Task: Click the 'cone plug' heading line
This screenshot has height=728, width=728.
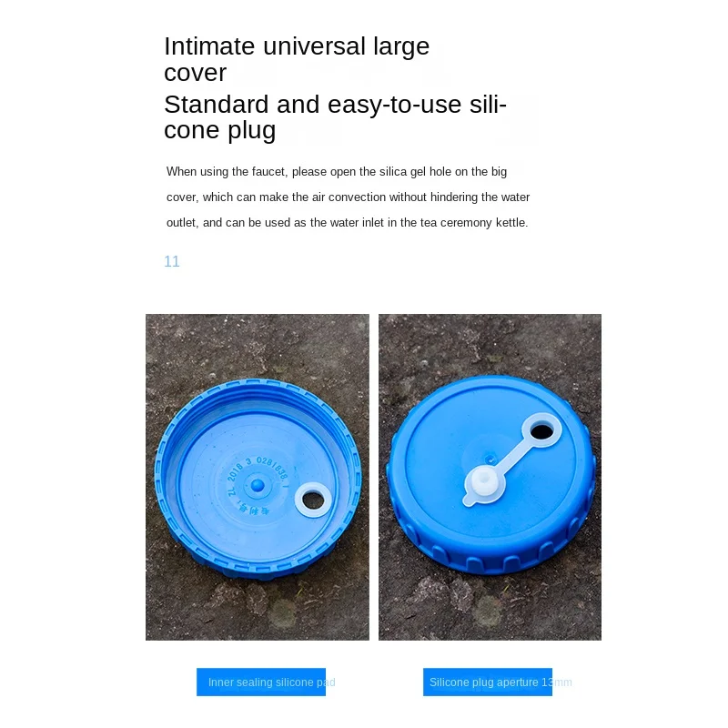Action: coord(219,130)
